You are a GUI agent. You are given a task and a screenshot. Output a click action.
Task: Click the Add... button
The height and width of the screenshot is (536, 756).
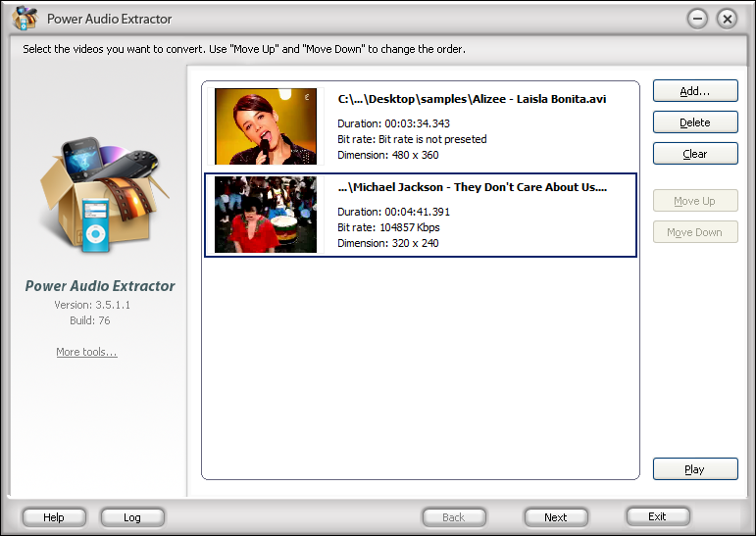695,91
